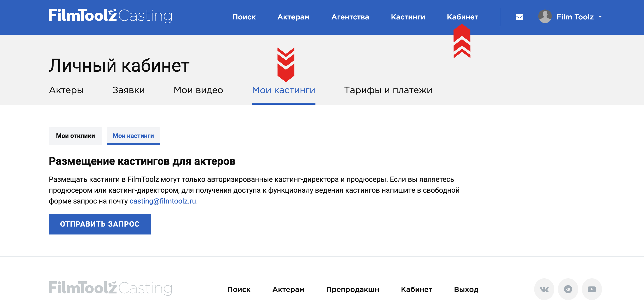Viewport: 644px width, 303px height.
Task: Switch to the Заявки cabinet tab
Action: coord(129,90)
